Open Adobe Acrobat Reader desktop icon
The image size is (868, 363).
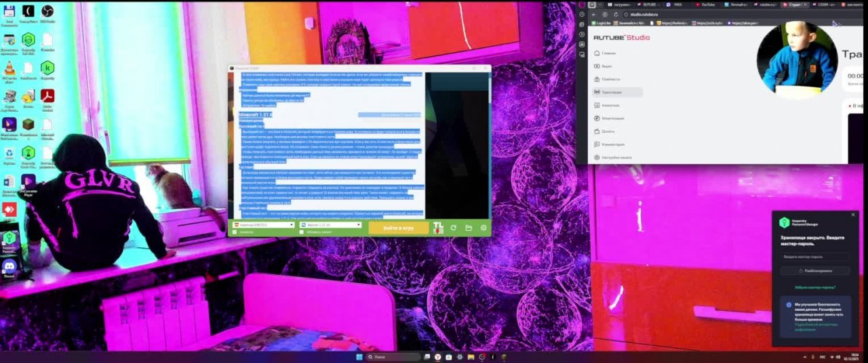pyautogui.click(x=47, y=97)
